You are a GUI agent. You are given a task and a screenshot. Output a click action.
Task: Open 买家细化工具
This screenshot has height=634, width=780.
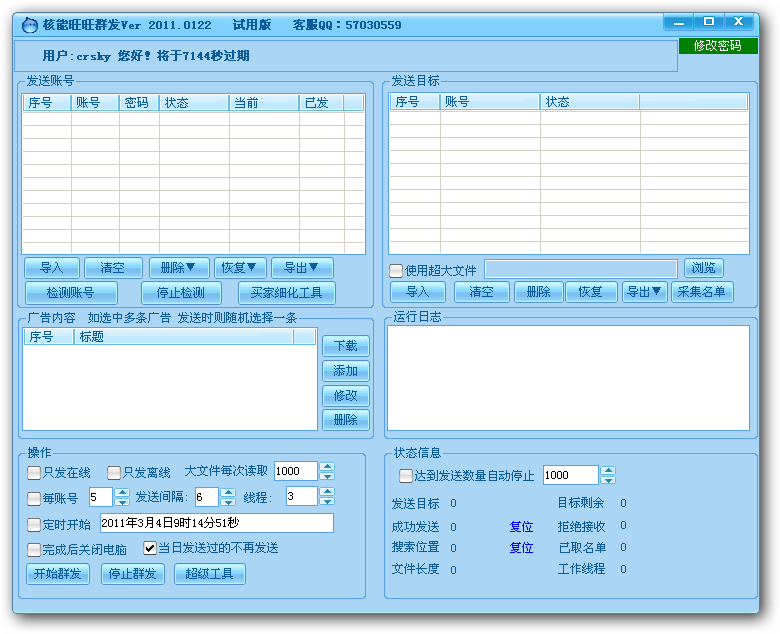tap(287, 292)
